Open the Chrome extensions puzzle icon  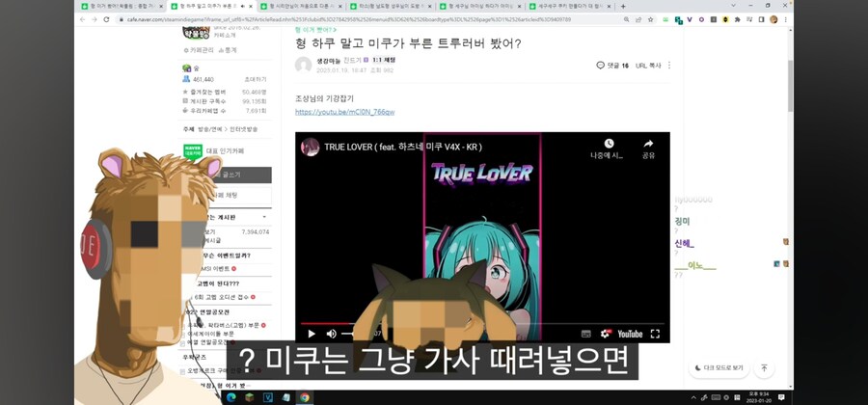pyautogui.click(x=738, y=19)
